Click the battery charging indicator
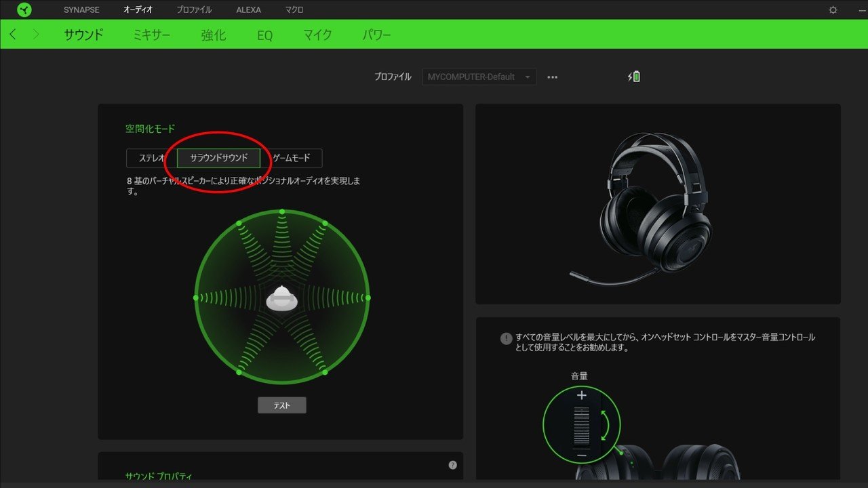Screen dimensions: 868x488 click(633, 77)
